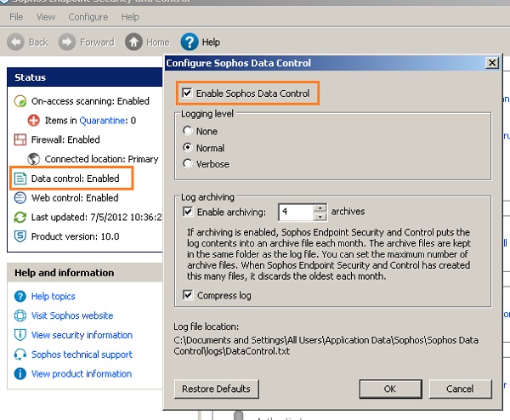The image size is (510, 420).
Task: Click the Back arrow icon
Action: [15, 42]
